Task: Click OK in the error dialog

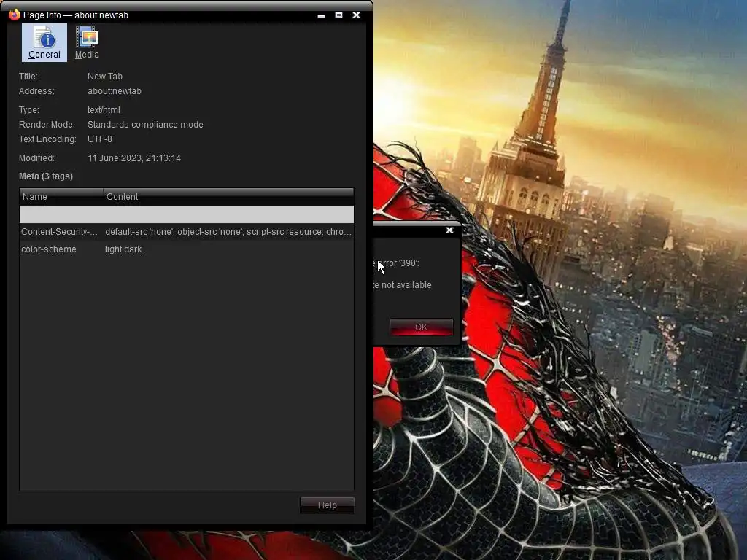Action: pos(421,327)
